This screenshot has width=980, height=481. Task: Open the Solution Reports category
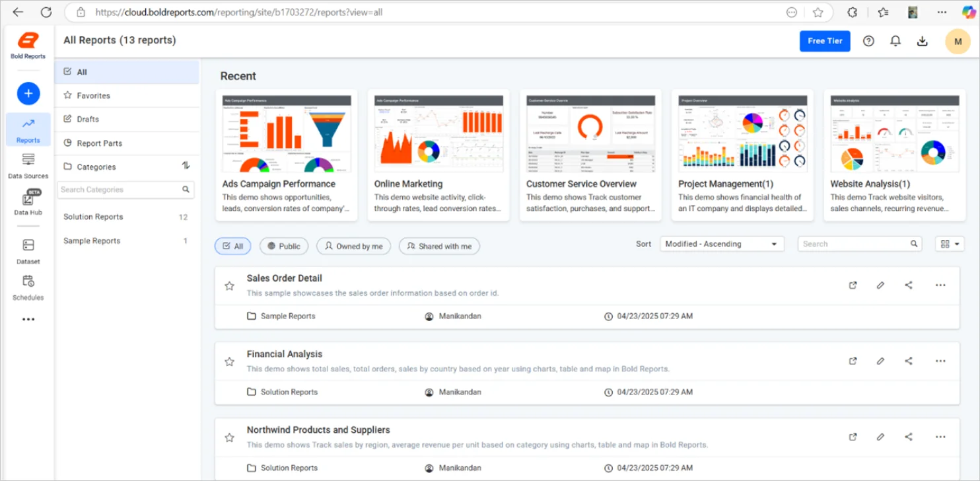[92, 216]
